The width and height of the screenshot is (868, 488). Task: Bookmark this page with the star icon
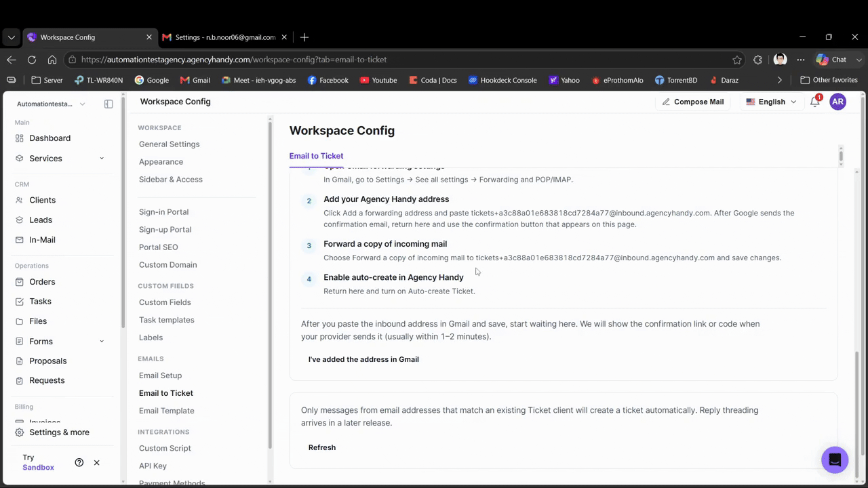pyautogui.click(x=737, y=60)
